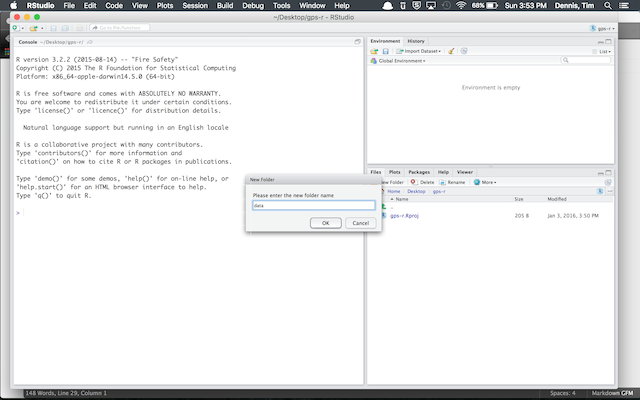Open the Code menu
Image resolution: width=640 pixels, height=400 pixels.
114,5
